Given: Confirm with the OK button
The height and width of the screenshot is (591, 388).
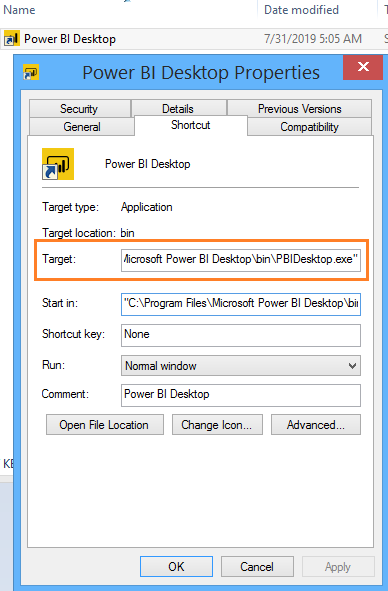Looking at the screenshot, I should [x=176, y=567].
